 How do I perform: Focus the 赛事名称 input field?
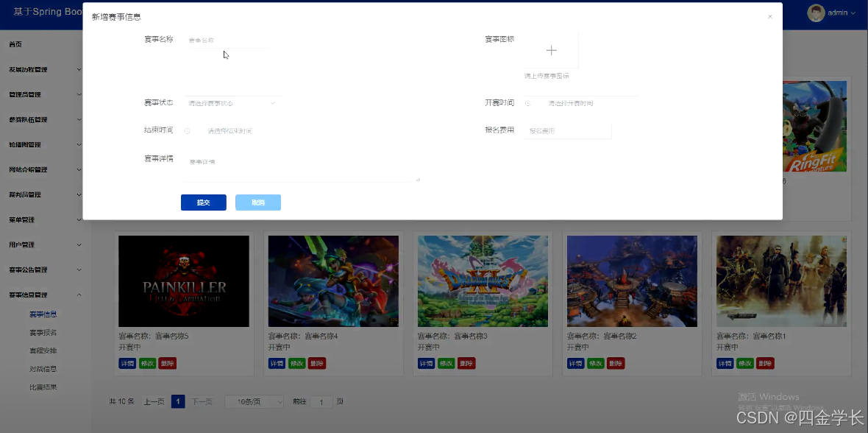click(x=227, y=40)
